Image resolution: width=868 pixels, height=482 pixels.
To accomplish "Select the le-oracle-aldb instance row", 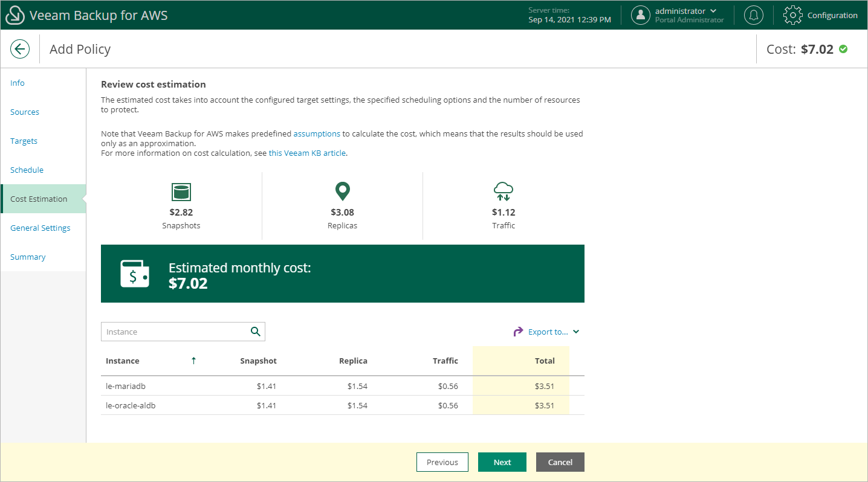I will 343,405.
